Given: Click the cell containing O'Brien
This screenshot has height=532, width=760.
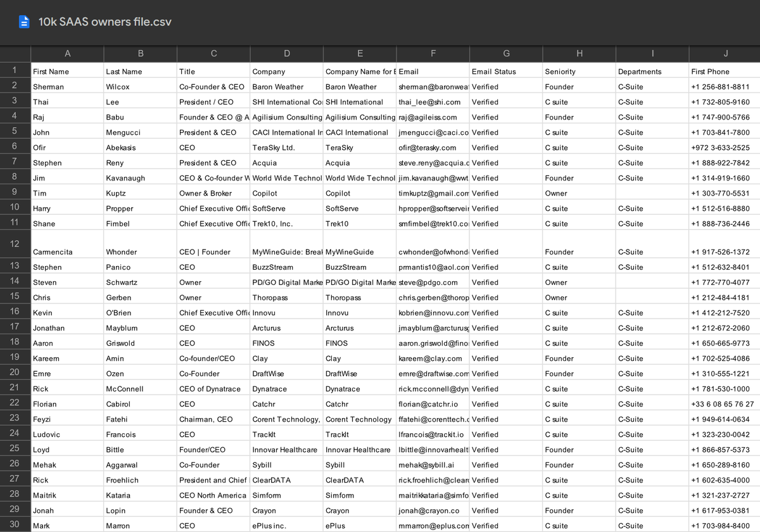Looking at the screenshot, I should tap(141, 312).
